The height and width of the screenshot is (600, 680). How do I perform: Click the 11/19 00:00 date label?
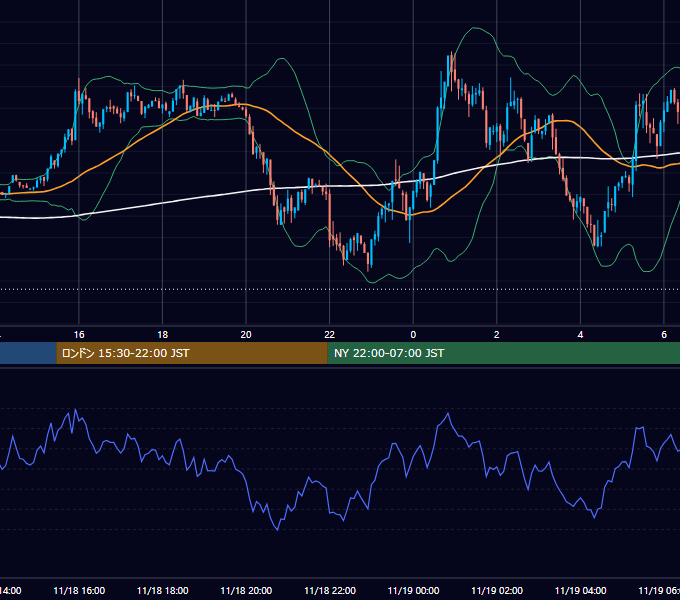coord(413,590)
